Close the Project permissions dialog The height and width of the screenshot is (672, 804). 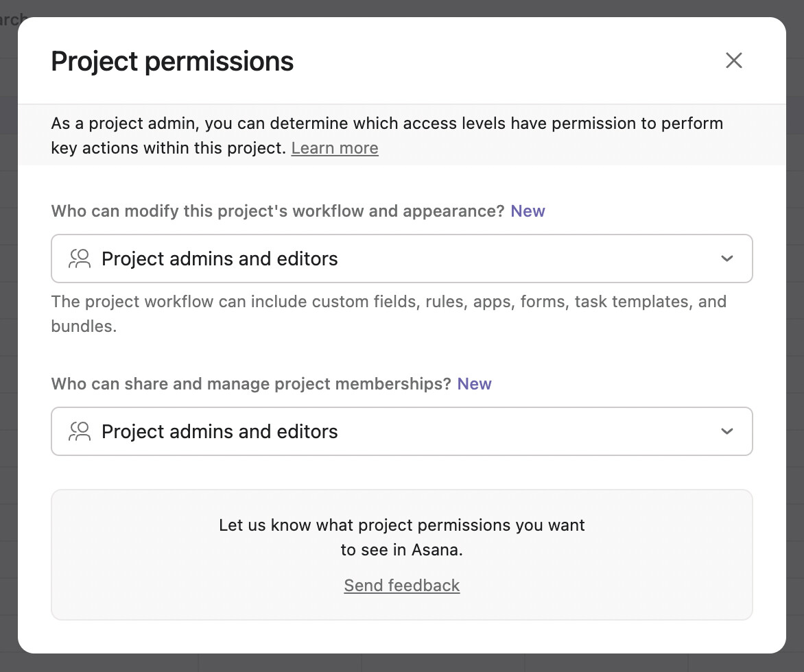click(x=734, y=60)
